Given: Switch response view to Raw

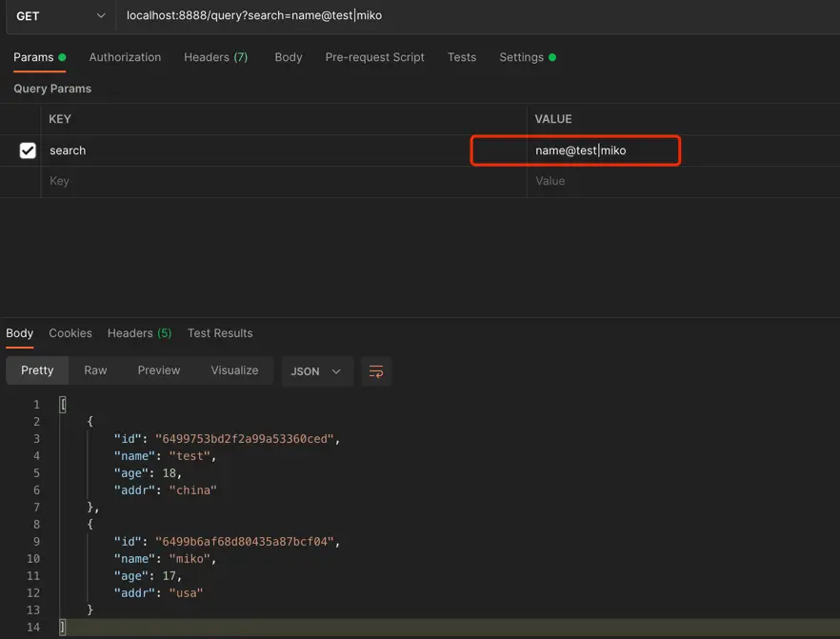Looking at the screenshot, I should (x=95, y=370).
